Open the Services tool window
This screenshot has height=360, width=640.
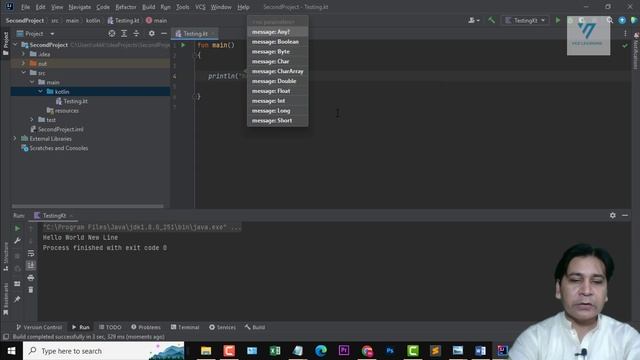[x=222, y=327]
